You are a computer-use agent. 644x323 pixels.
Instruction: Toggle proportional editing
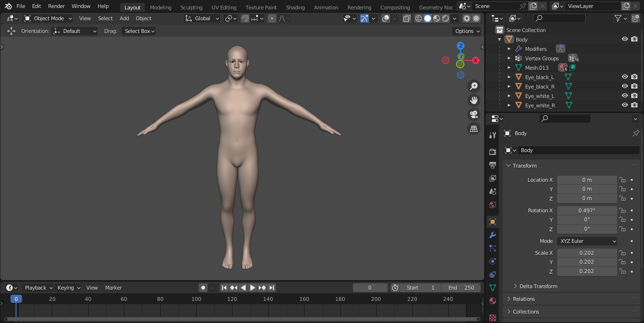[x=272, y=18]
